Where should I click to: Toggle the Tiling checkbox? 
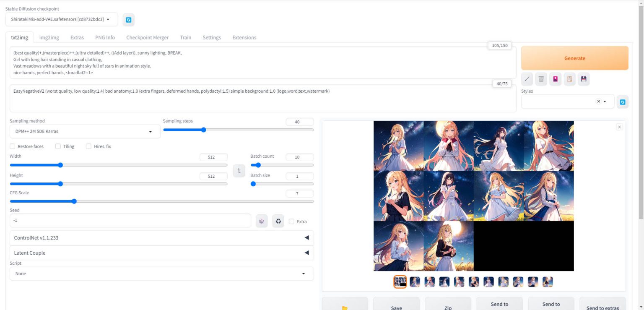coord(58,146)
